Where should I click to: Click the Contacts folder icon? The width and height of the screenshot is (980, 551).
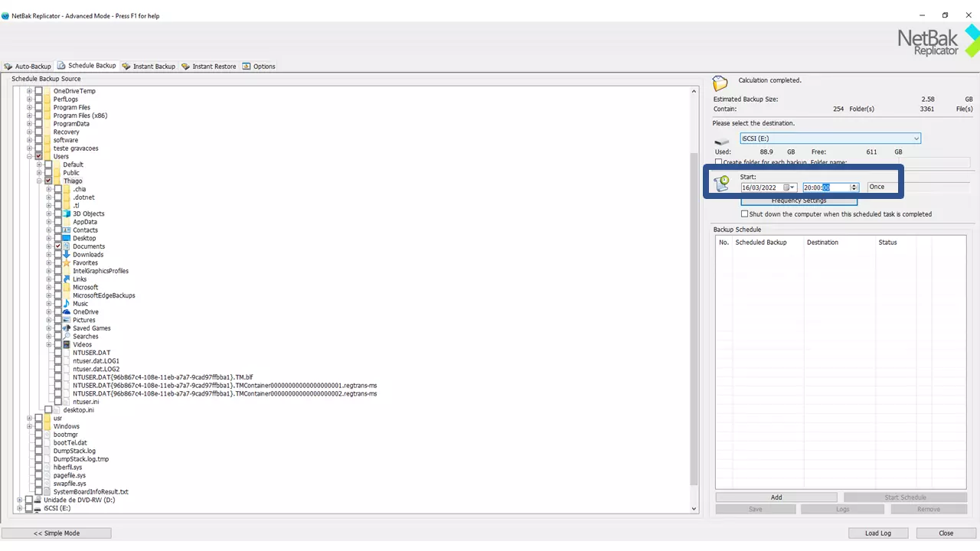(67, 230)
